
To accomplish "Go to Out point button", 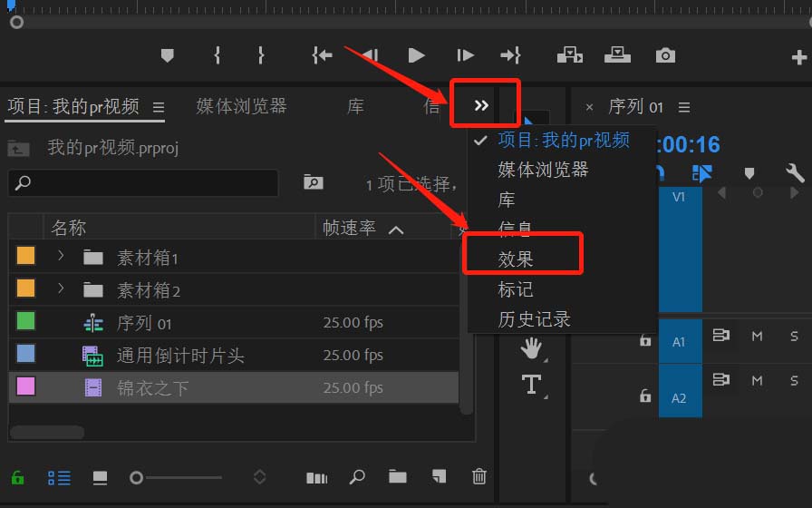I will tap(510, 55).
